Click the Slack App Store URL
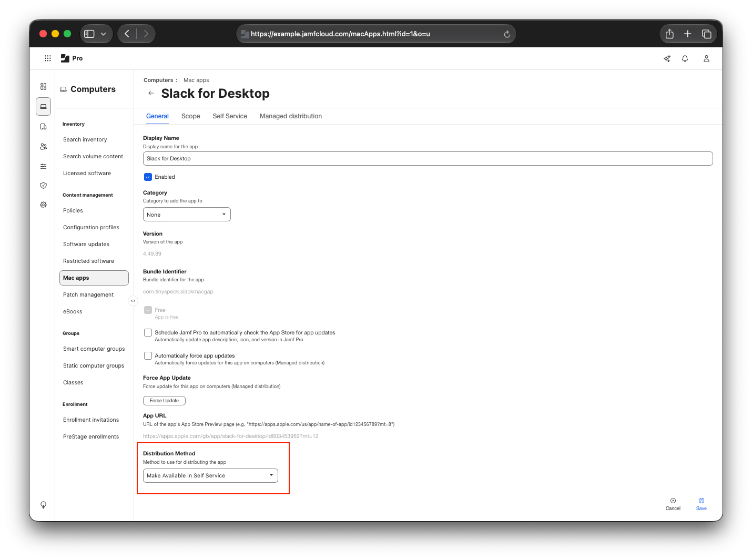 pyautogui.click(x=231, y=436)
